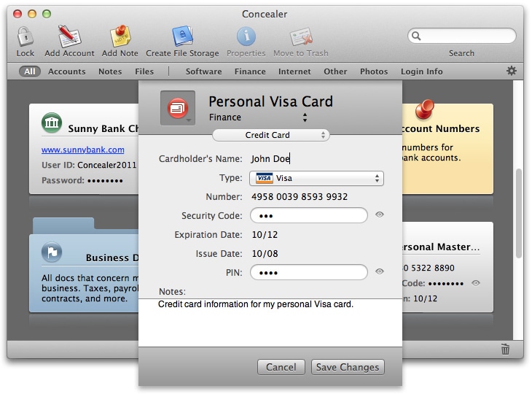532x394 pixels.
Task: Click the Move to Trash icon
Action: pyautogui.click(x=301, y=36)
